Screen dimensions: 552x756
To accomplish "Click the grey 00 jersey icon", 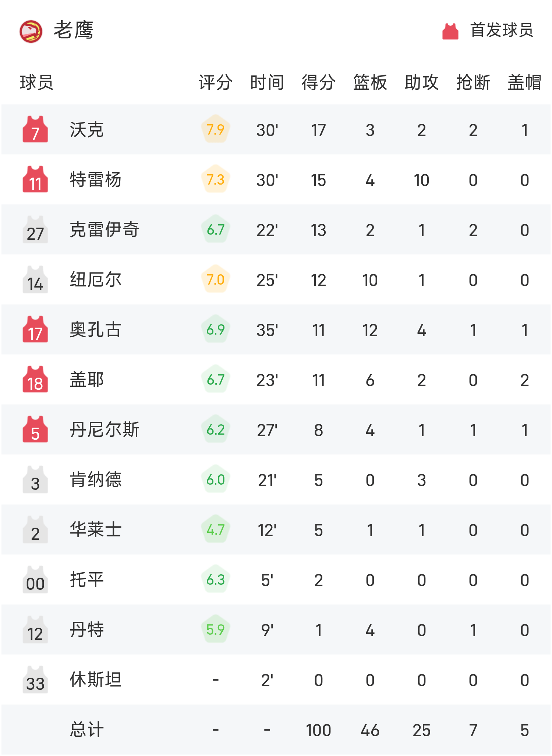I will [35, 580].
